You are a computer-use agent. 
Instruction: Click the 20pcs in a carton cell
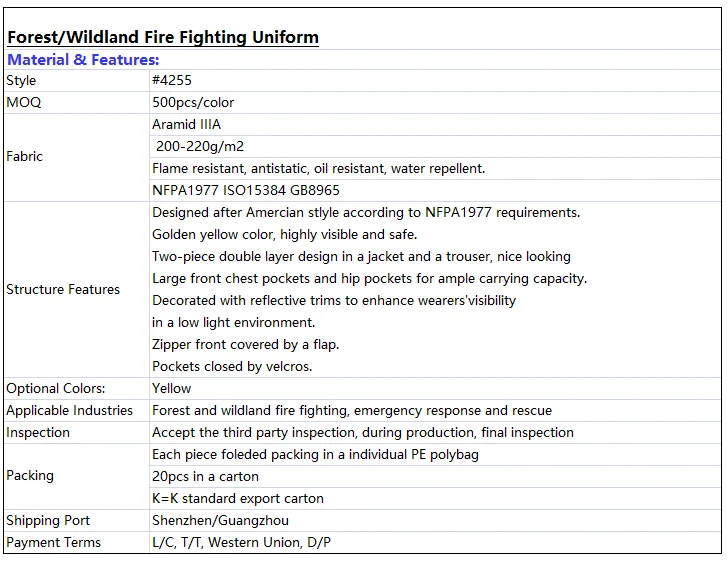coord(205,477)
